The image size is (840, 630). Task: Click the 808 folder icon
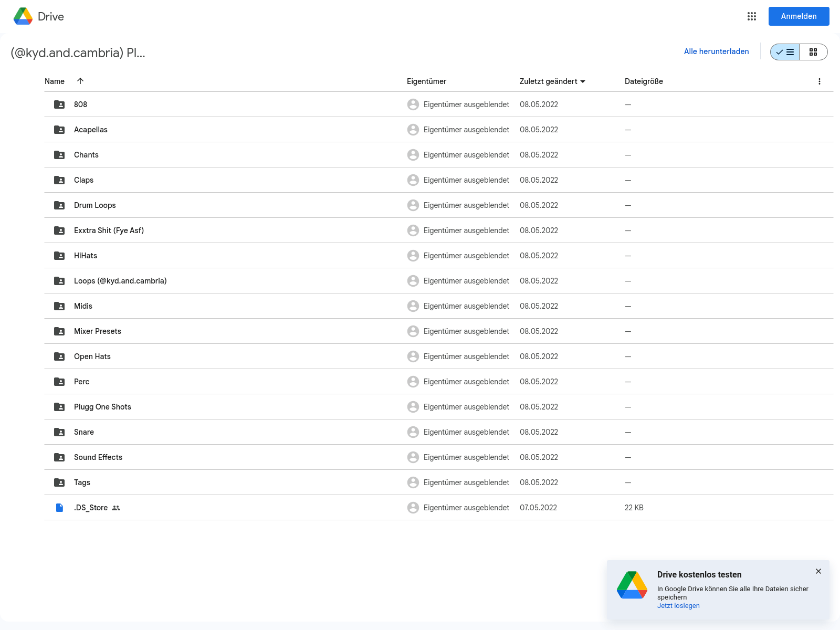(59, 104)
